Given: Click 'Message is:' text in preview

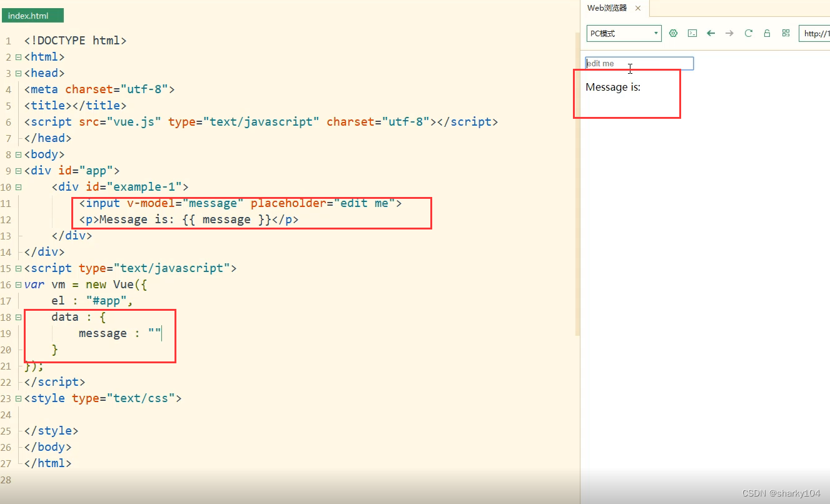Looking at the screenshot, I should (x=613, y=87).
